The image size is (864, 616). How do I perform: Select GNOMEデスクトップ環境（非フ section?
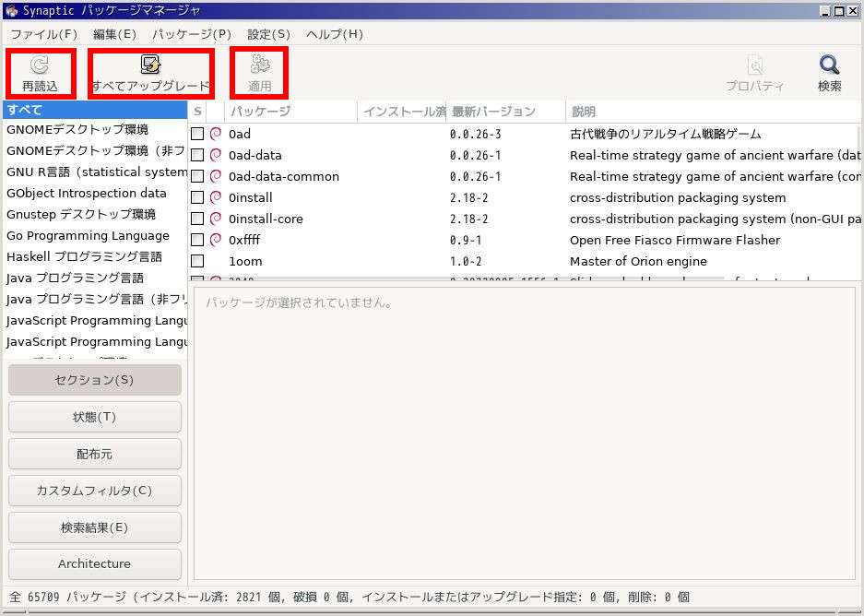(x=95, y=150)
